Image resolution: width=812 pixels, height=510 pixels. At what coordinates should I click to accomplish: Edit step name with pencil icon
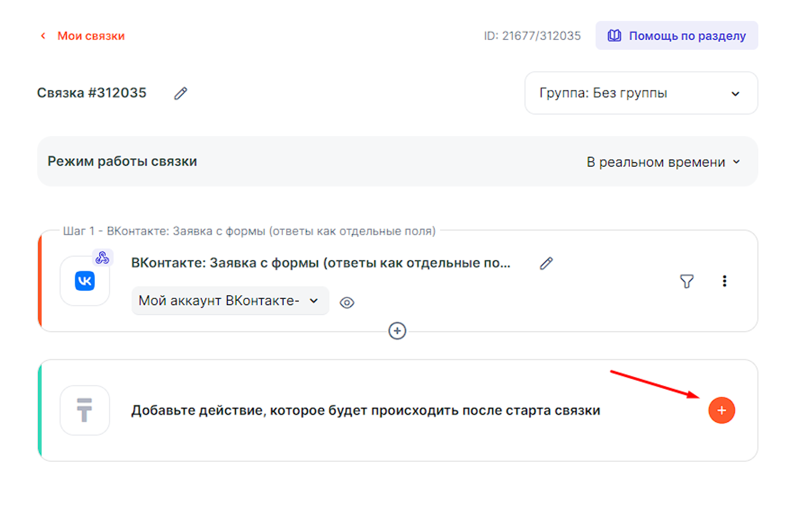(546, 263)
